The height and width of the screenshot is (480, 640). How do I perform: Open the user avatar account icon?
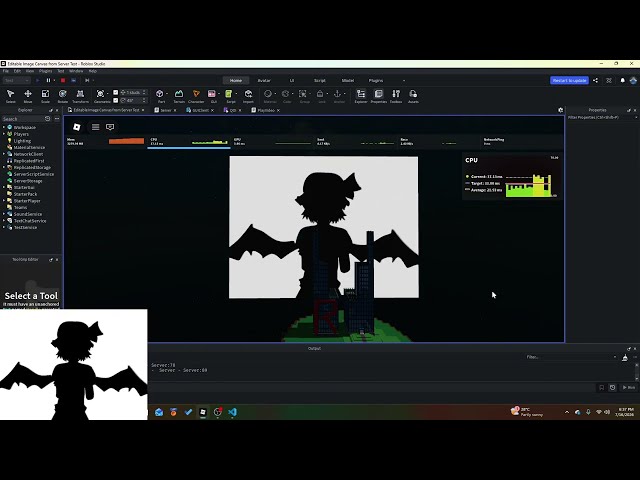pyautogui.click(x=633, y=80)
